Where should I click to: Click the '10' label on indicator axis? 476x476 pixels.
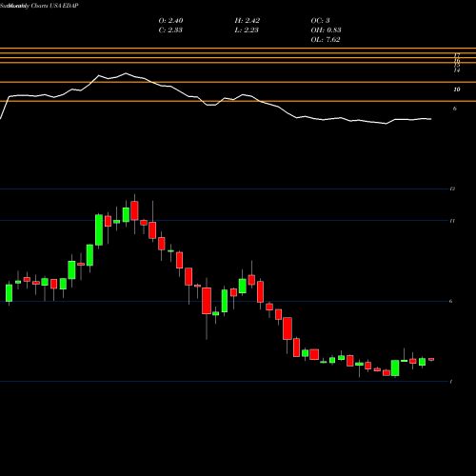tap(457, 89)
